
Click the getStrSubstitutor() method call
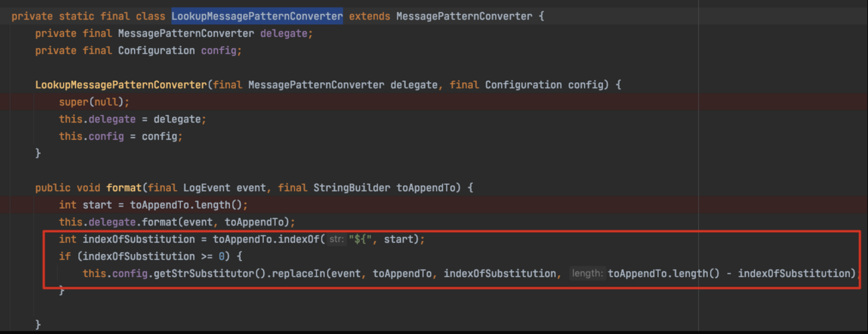click(209, 273)
